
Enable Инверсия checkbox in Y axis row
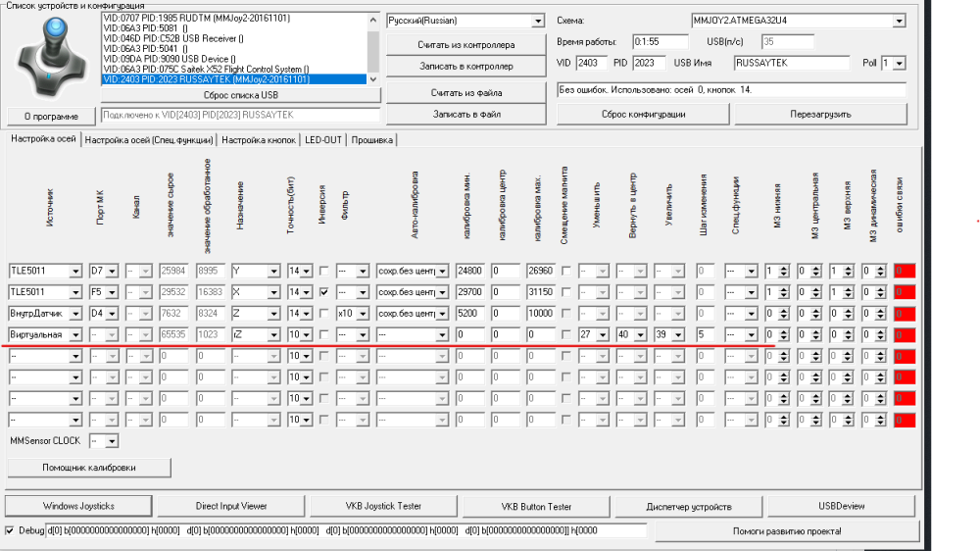(324, 271)
